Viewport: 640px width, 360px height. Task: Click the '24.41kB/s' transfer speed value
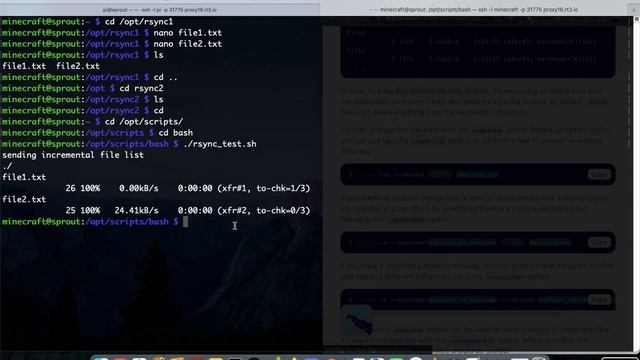tap(136, 210)
